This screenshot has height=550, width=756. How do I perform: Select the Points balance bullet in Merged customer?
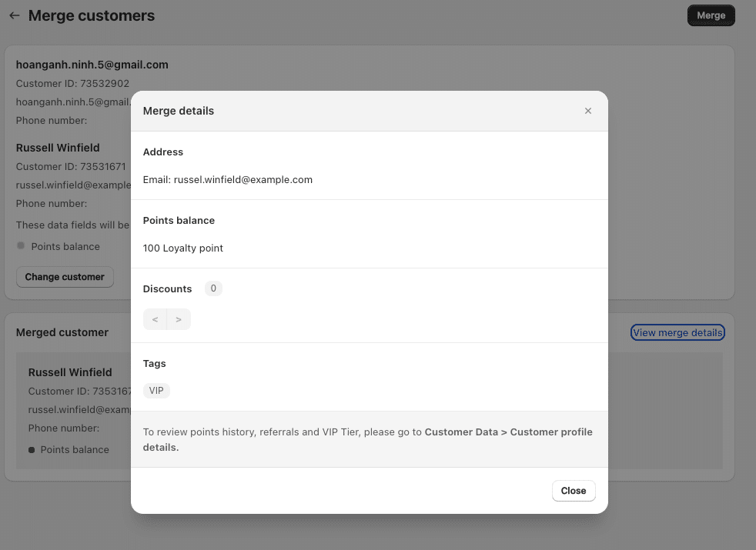coord(32,450)
